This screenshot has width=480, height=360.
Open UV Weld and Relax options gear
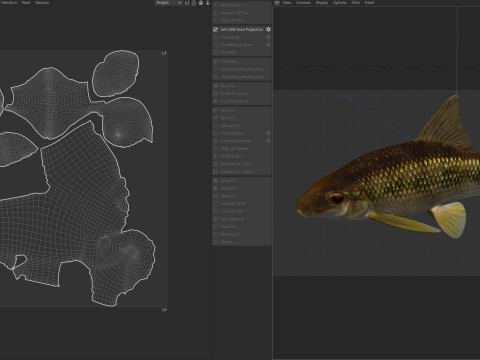(268, 45)
